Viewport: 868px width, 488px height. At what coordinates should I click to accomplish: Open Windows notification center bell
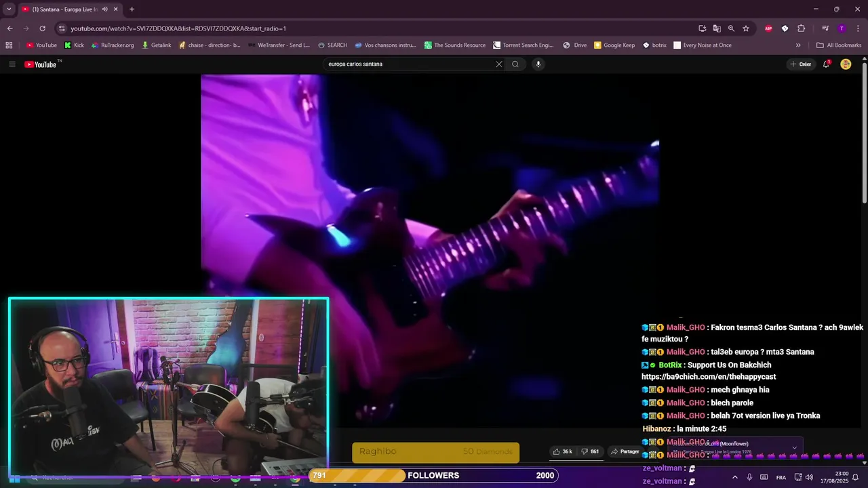855,477
